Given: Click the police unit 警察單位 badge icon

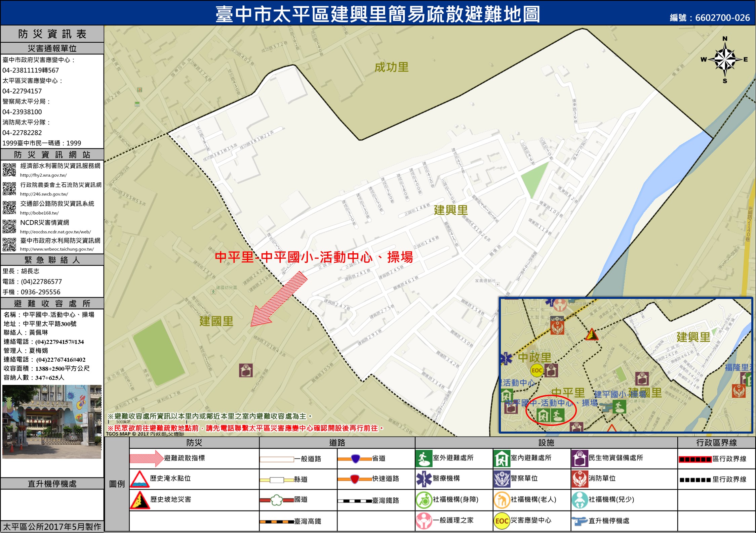Looking at the screenshot, I should (502, 479).
